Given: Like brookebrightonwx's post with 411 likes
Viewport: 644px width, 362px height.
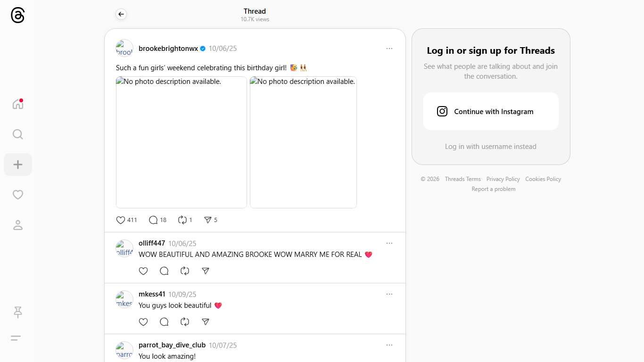Looking at the screenshot, I should point(121,220).
